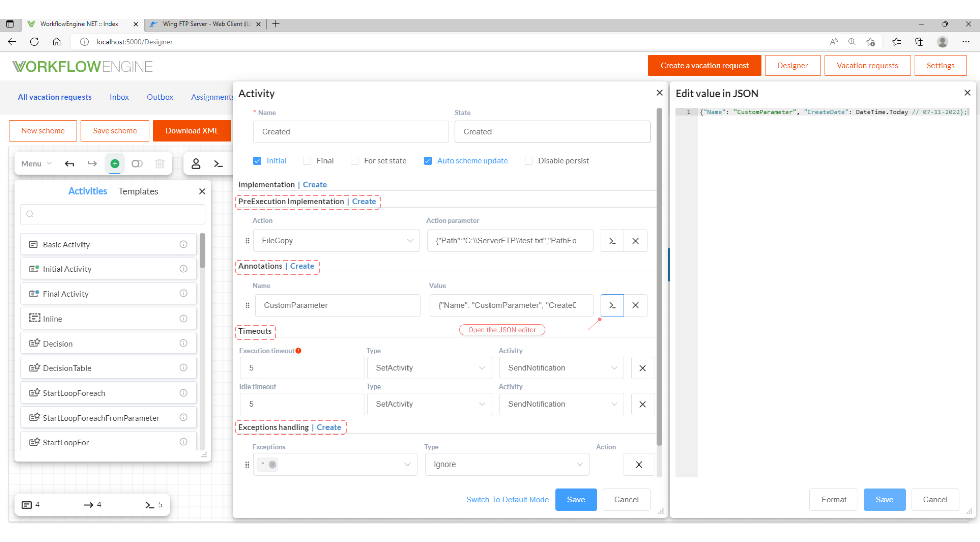Remove the asterisk exception tag
This screenshot has height=542, width=980.
click(x=272, y=464)
